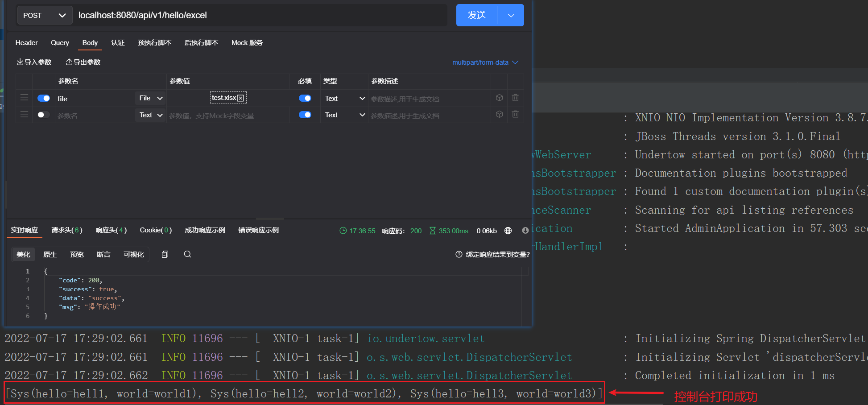868x405 pixels.
Task: Open search in the response panel
Action: pos(187,254)
